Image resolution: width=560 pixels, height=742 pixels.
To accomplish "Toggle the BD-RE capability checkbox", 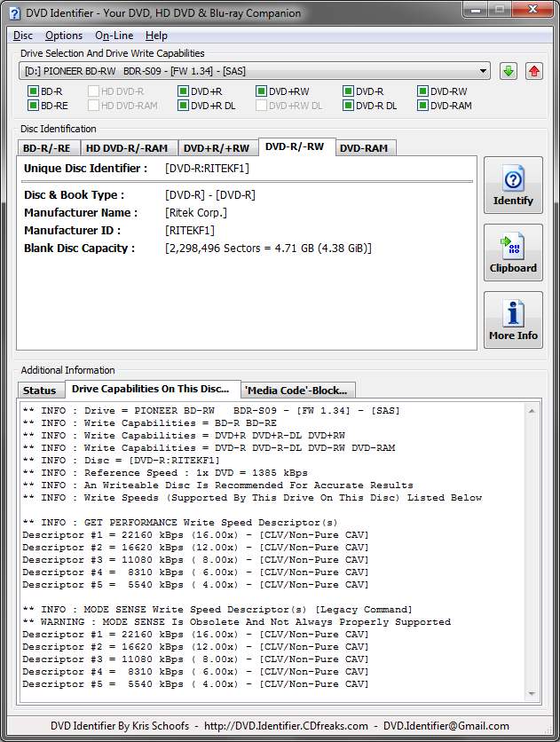I will coord(33,106).
